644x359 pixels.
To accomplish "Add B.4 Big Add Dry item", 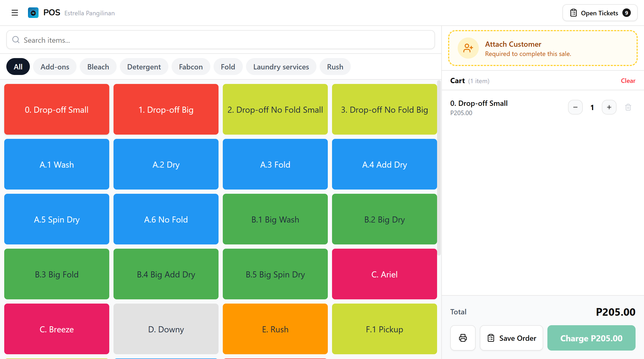I will (166, 274).
